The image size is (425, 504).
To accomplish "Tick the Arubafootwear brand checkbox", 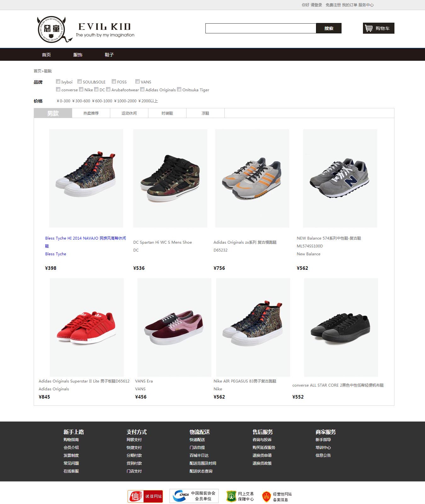I will (x=108, y=89).
